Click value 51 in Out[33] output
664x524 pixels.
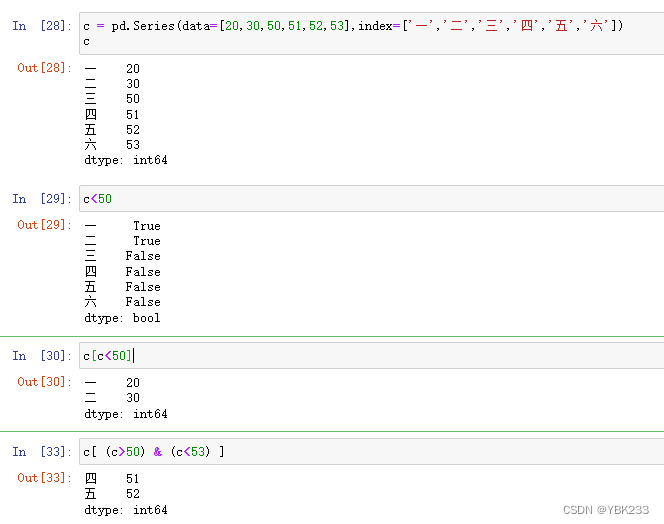pos(133,479)
